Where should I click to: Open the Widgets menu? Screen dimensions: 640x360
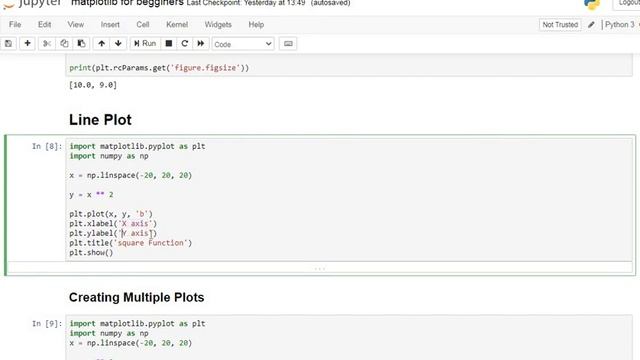tap(218, 24)
